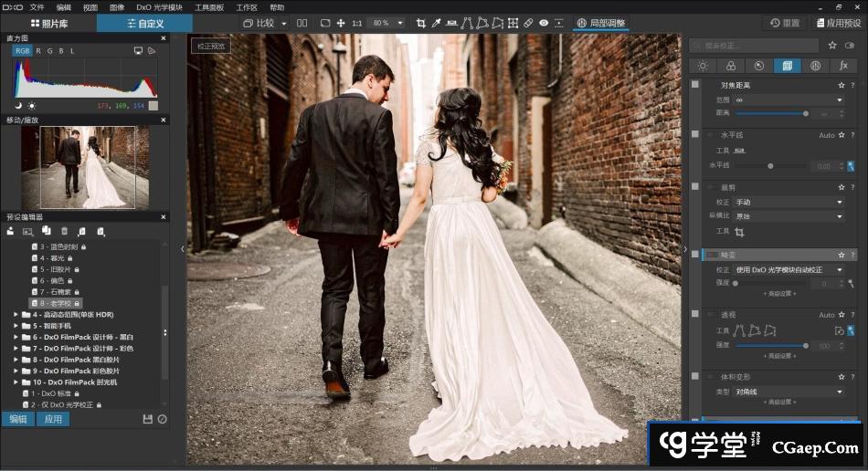Image resolution: width=868 pixels, height=471 pixels.
Task: Select the crop tool in the top toolbar
Action: click(x=421, y=23)
